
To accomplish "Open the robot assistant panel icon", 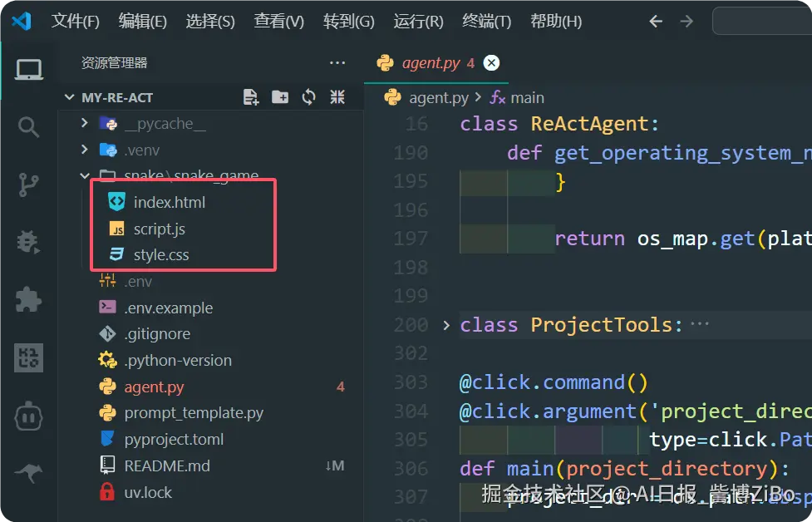I will pos(28,416).
